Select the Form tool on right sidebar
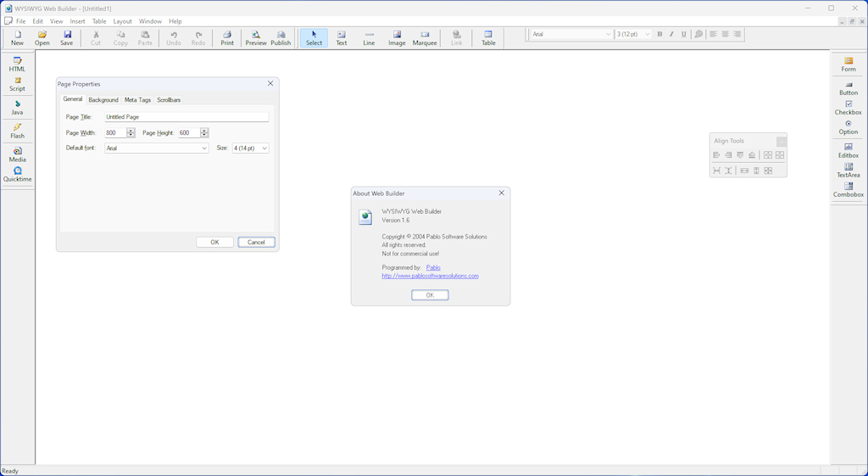The height and width of the screenshot is (476, 868). (x=848, y=64)
